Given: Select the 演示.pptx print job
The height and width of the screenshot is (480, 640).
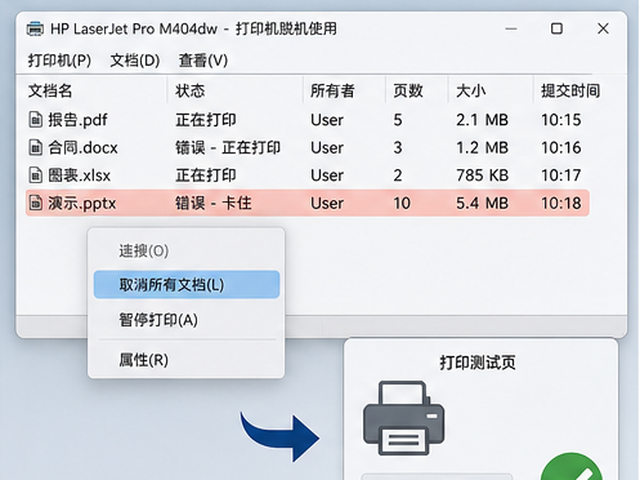Looking at the screenshot, I should tap(307, 203).
